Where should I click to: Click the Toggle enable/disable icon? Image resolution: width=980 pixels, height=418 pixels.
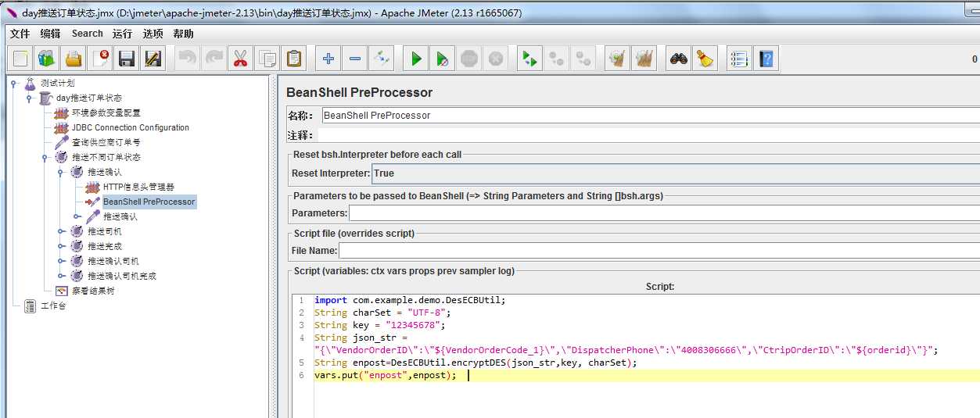382,59
